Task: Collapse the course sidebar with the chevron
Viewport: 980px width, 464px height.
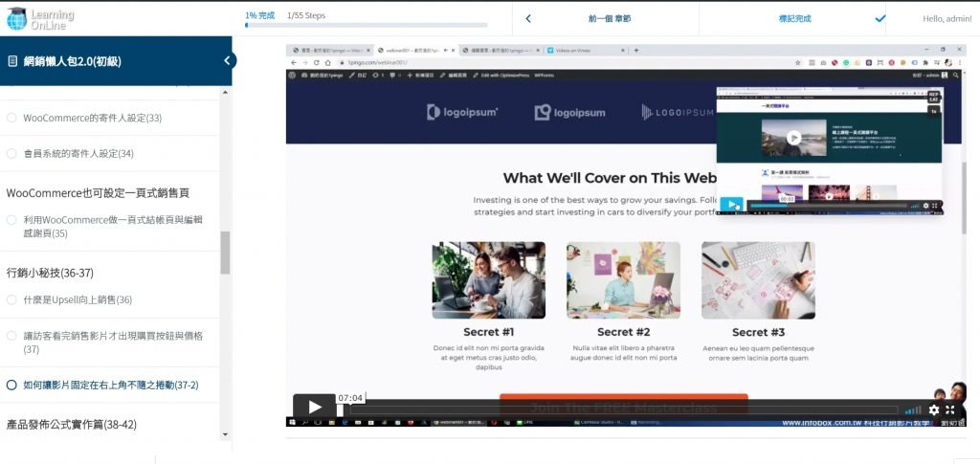Action: coord(228,60)
